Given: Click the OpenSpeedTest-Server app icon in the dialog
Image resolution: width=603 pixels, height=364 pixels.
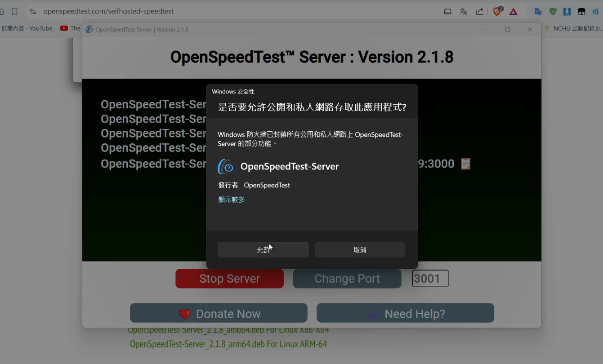Looking at the screenshot, I should 226,167.
